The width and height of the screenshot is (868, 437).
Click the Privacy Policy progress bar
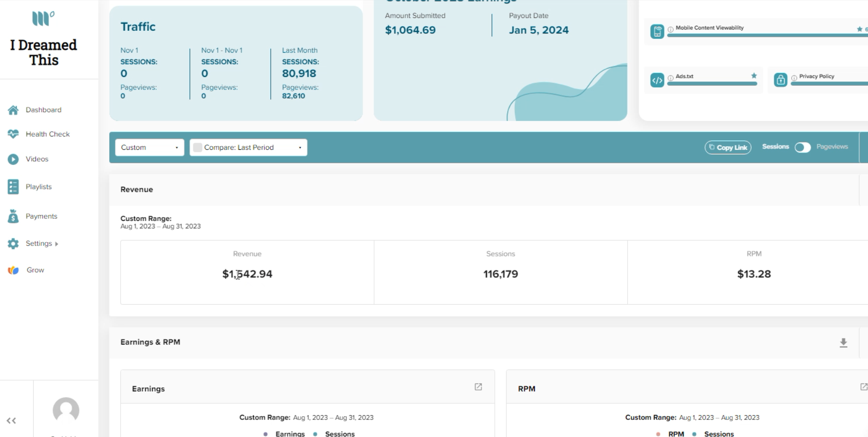(829, 84)
